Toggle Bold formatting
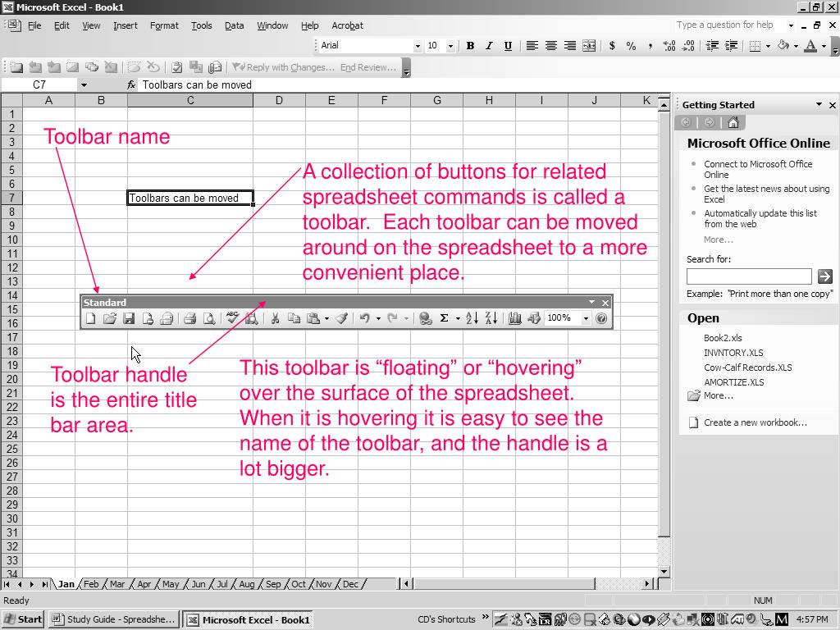Viewport: 840px width, 630px height. (x=470, y=46)
